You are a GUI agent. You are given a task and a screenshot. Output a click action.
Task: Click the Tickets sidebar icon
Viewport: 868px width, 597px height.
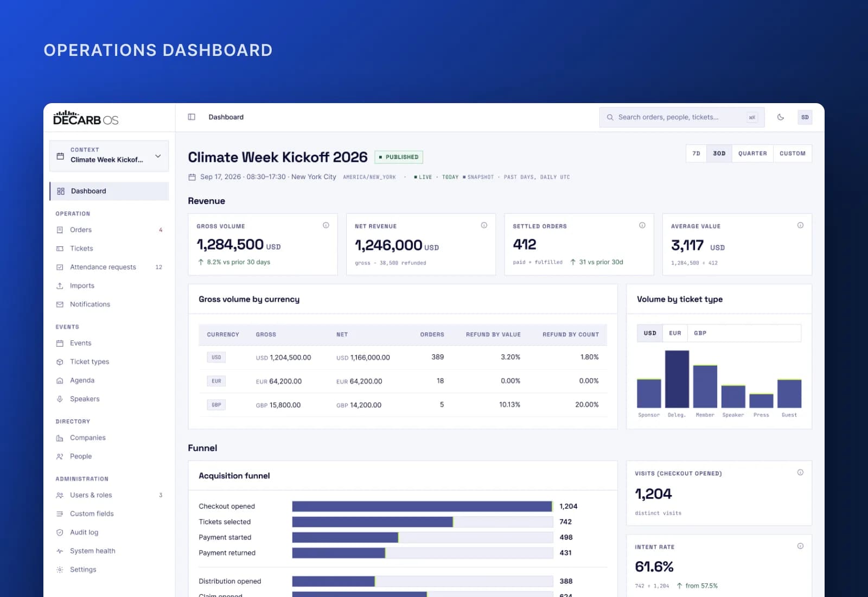(x=60, y=249)
